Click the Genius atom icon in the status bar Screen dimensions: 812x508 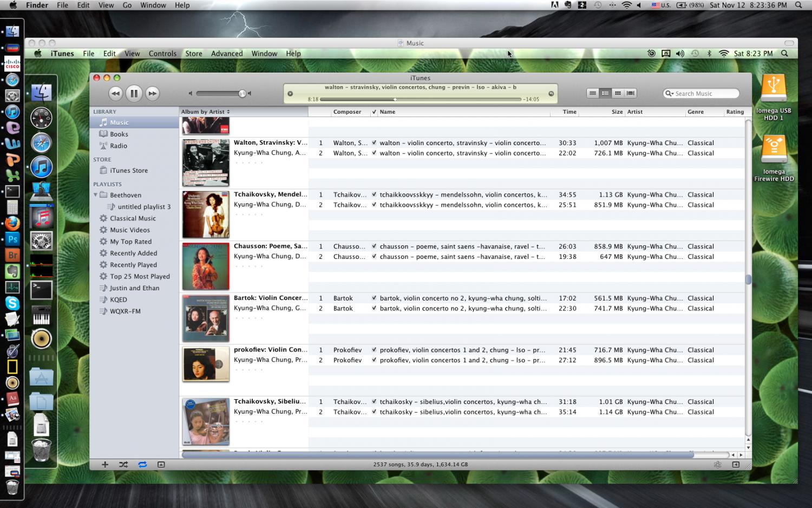tap(718, 465)
